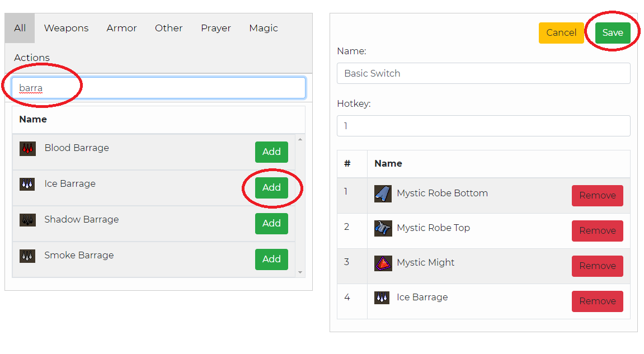
Task: Click the Blood Barrage spell icon
Action: 27,148
